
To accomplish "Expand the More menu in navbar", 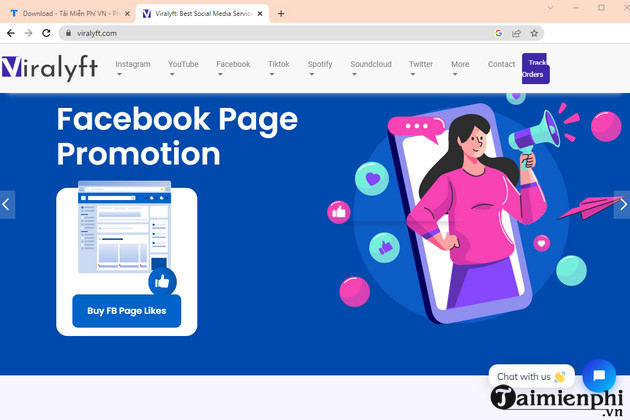I will 460,68.
